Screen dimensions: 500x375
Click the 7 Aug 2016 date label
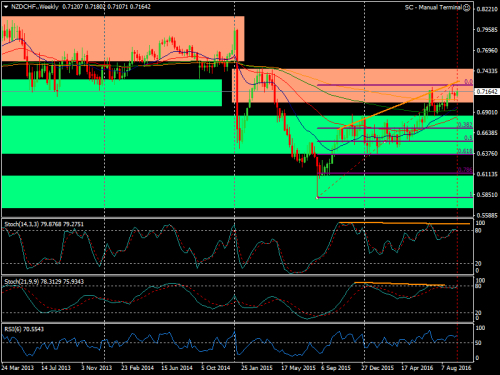pyautogui.click(x=456, y=368)
